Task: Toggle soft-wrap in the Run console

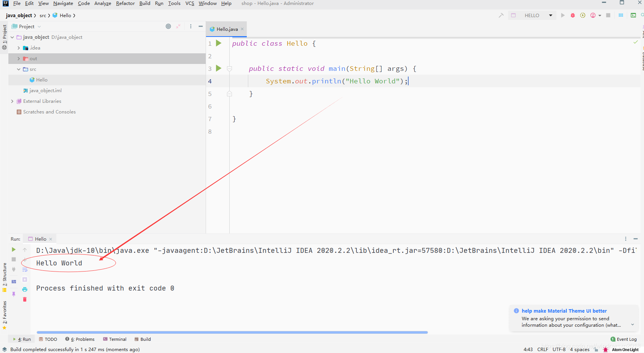Action: [25, 269]
